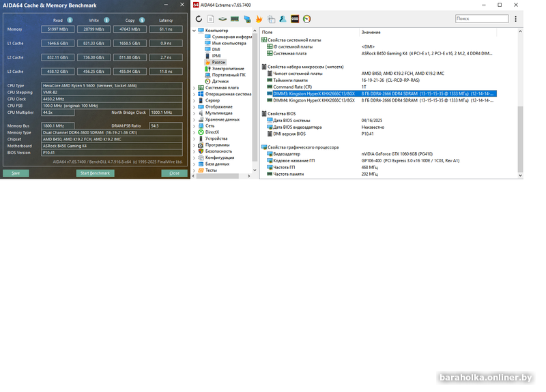Viewport: 546px width, 392px height.
Task: Open the Report page icon in toolbar
Action: coord(211,19)
